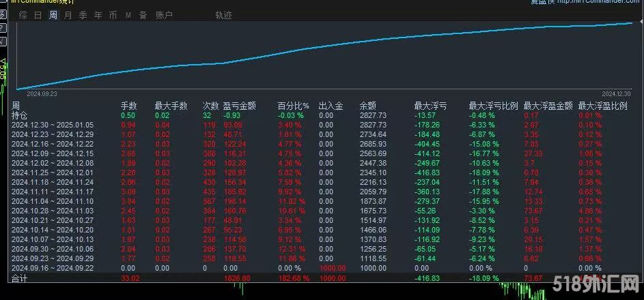Click the chart start date 2024.09.23
This screenshot has width=644, height=300.
(x=42, y=94)
